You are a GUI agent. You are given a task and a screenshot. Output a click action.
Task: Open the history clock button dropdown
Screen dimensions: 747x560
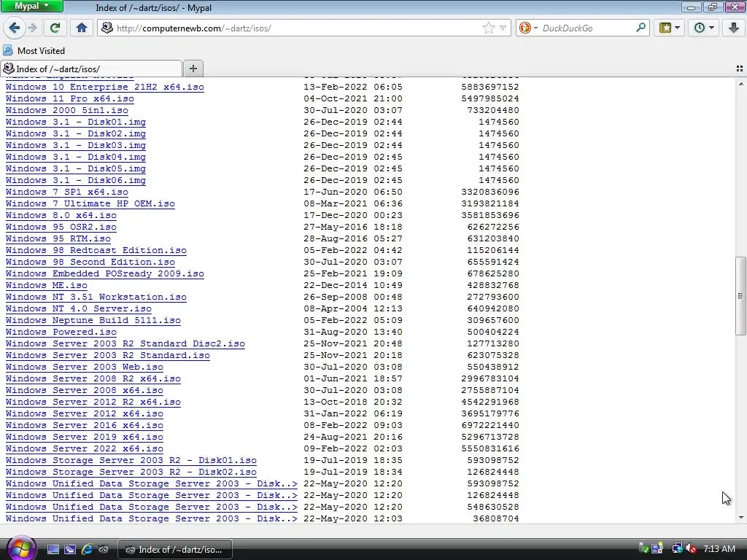704,28
